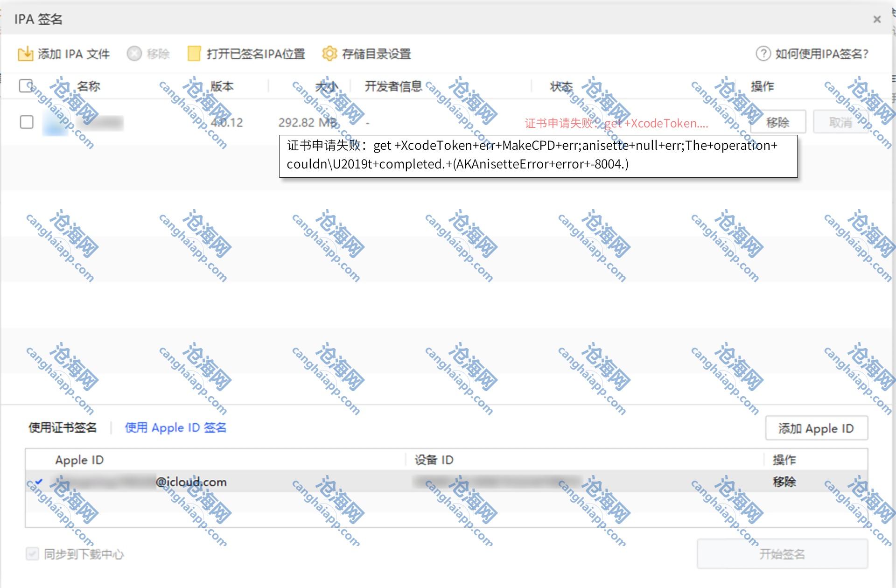The height and width of the screenshot is (588, 896).
Task: Toggle the select-all checkbox in the table header
Action: (x=26, y=86)
